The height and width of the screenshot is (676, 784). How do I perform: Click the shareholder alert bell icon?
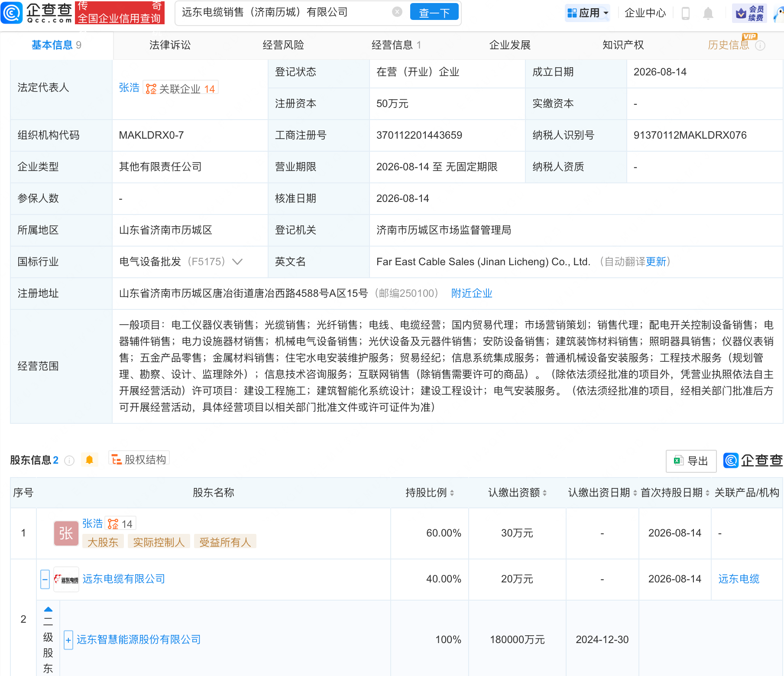[x=89, y=460]
